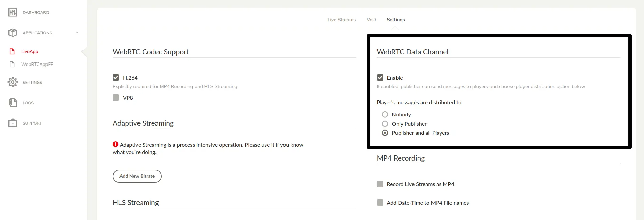This screenshot has height=220, width=644.
Task: Click the WebRTCAppEE file icon
Action: click(12, 64)
